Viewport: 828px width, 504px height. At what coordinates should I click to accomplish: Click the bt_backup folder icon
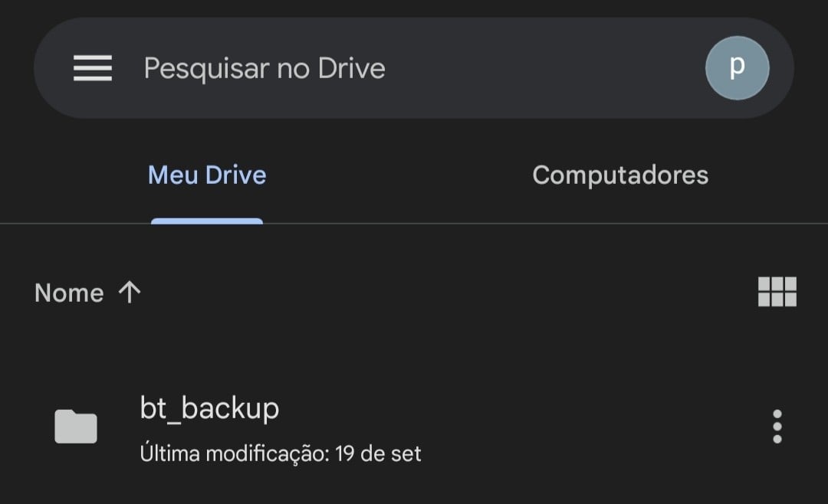(76, 427)
